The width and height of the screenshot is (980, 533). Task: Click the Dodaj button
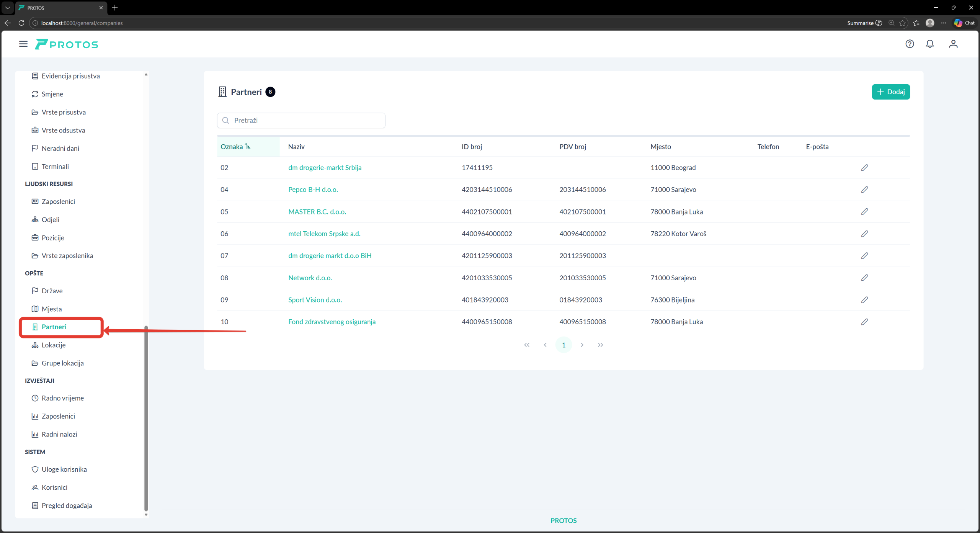[x=890, y=92]
